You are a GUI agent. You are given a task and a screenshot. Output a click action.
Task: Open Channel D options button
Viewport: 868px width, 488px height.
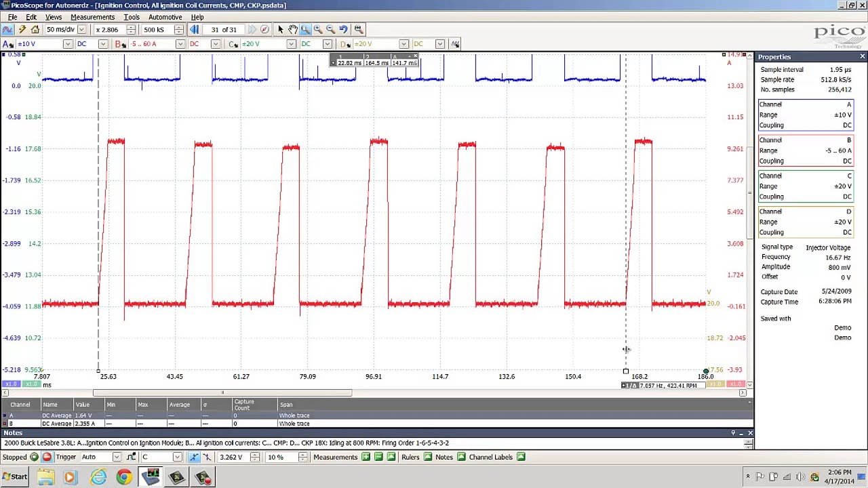pos(345,44)
